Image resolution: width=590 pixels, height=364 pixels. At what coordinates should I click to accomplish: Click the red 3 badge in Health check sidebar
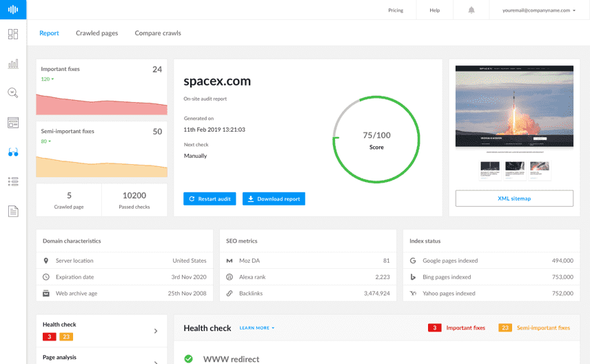[50, 336]
